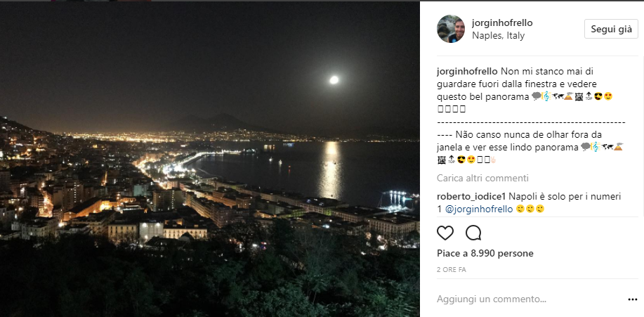
Task: Open the jorginhofrello username in the header
Action: (502, 23)
